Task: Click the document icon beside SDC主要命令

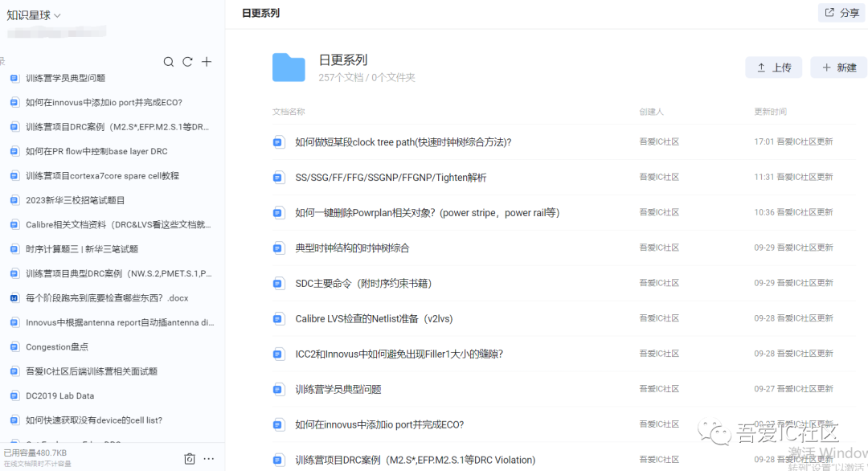Action: click(277, 283)
